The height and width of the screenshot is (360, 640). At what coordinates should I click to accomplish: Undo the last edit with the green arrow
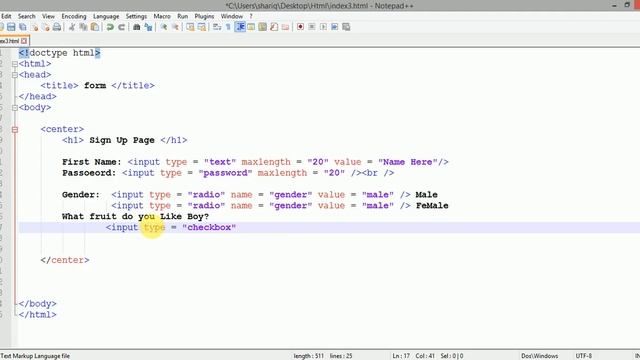click(x=110, y=27)
